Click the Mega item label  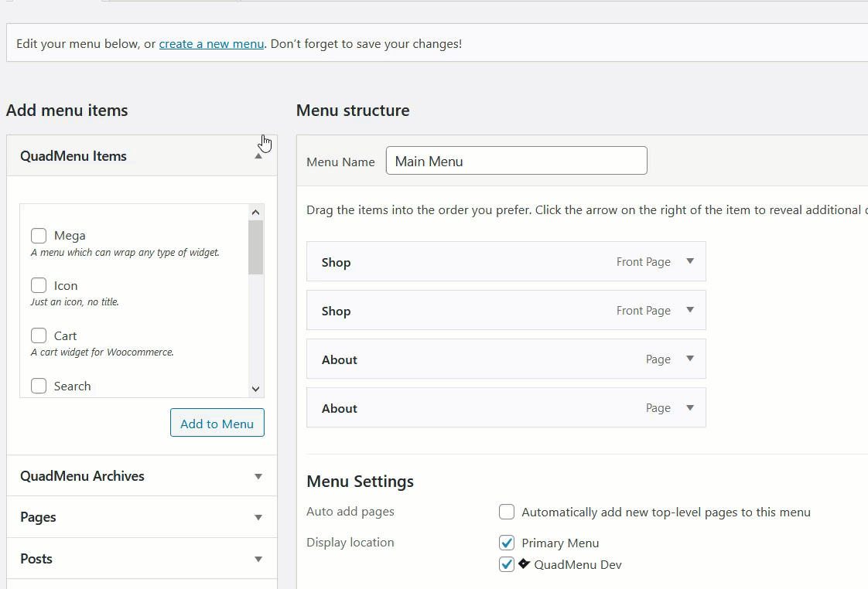click(x=70, y=236)
